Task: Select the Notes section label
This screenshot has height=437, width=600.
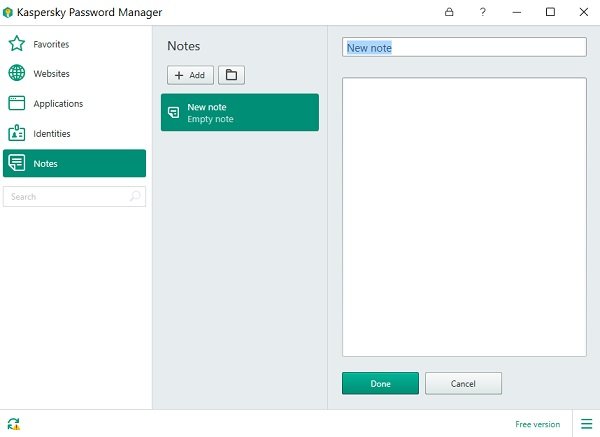Action: (x=45, y=164)
